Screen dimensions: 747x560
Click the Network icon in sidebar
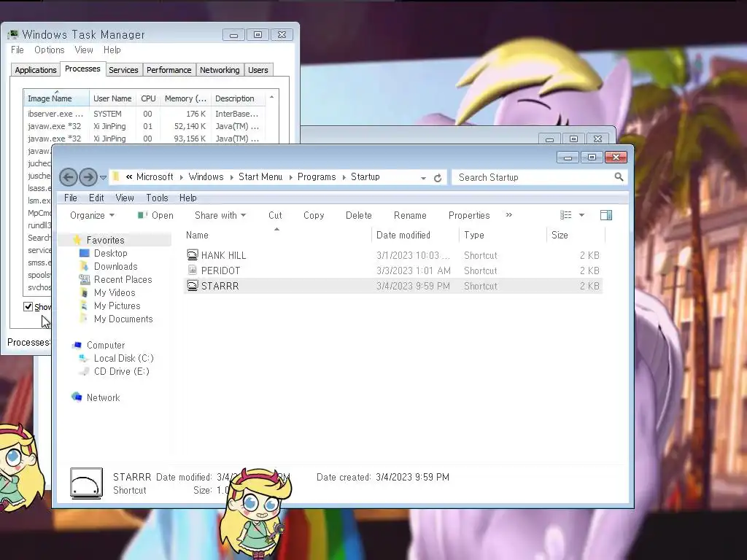[x=77, y=397]
